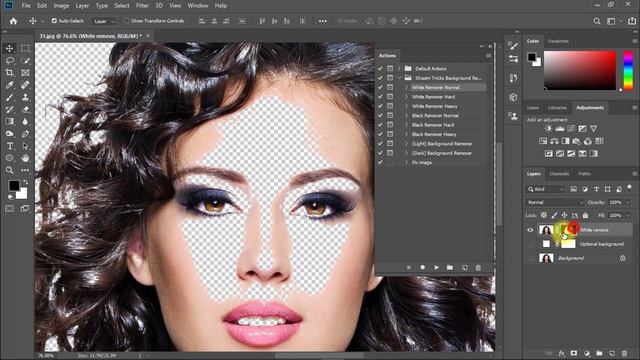The height and width of the screenshot is (360, 640).
Task: Toggle dialog box for Black Remover Normal
Action: coord(390,116)
